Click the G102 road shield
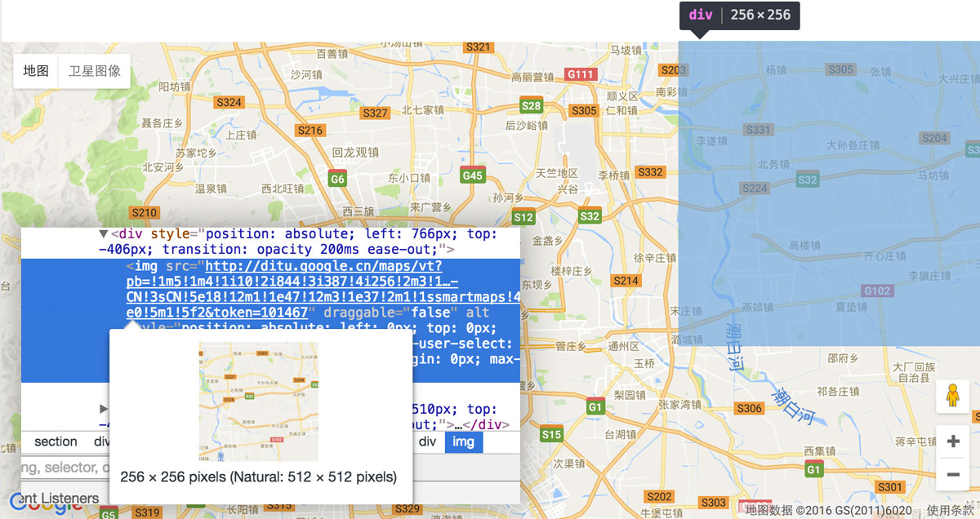The height and width of the screenshot is (519, 980). [x=877, y=291]
